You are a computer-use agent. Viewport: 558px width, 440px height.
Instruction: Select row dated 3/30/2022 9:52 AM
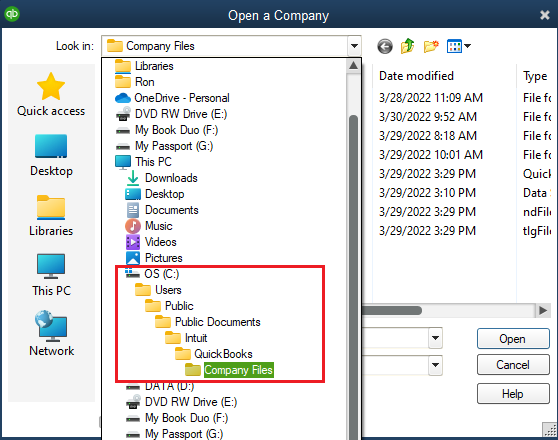pos(428,117)
